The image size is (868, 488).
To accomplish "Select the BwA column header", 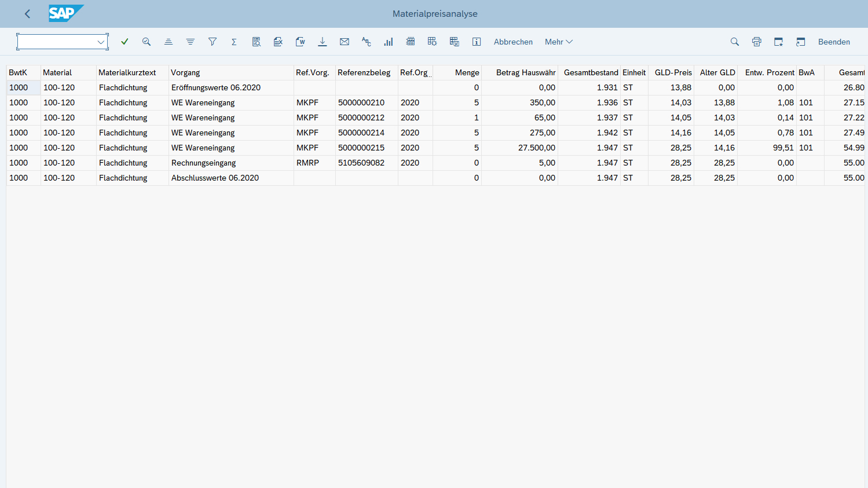I will [x=810, y=72].
